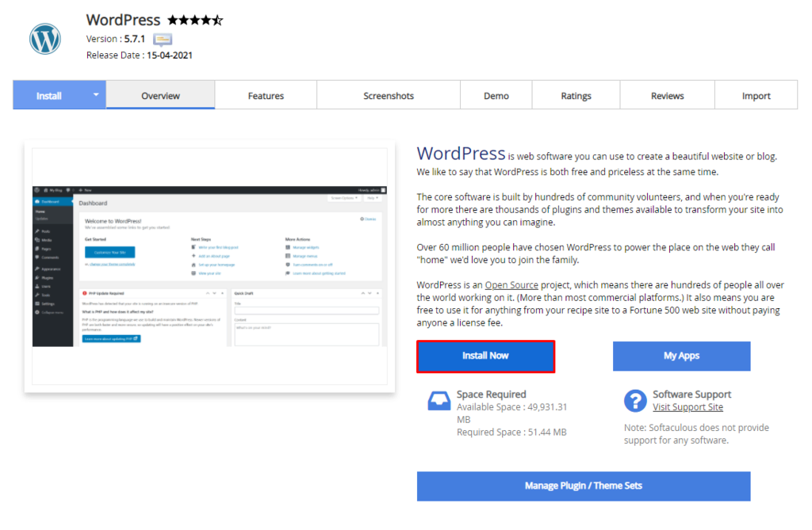Click the WordPress logo icon
The height and width of the screenshot is (530, 812).
44,38
